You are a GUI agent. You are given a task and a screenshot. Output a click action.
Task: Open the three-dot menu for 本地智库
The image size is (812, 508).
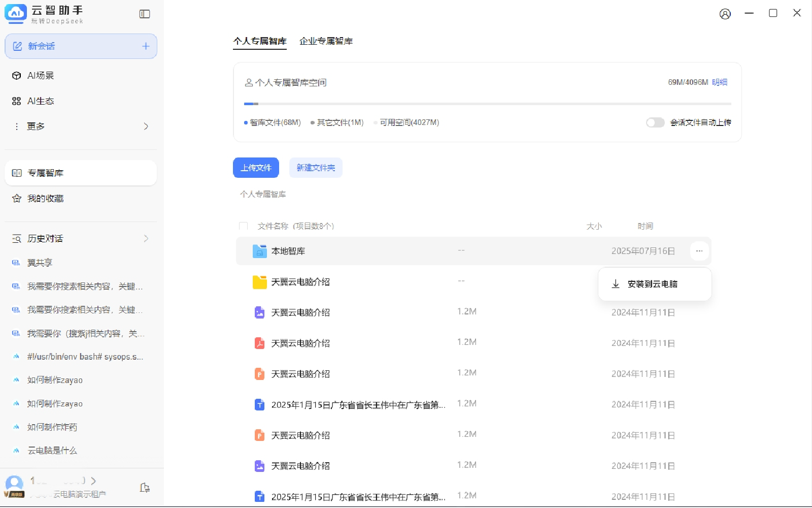(x=699, y=251)
